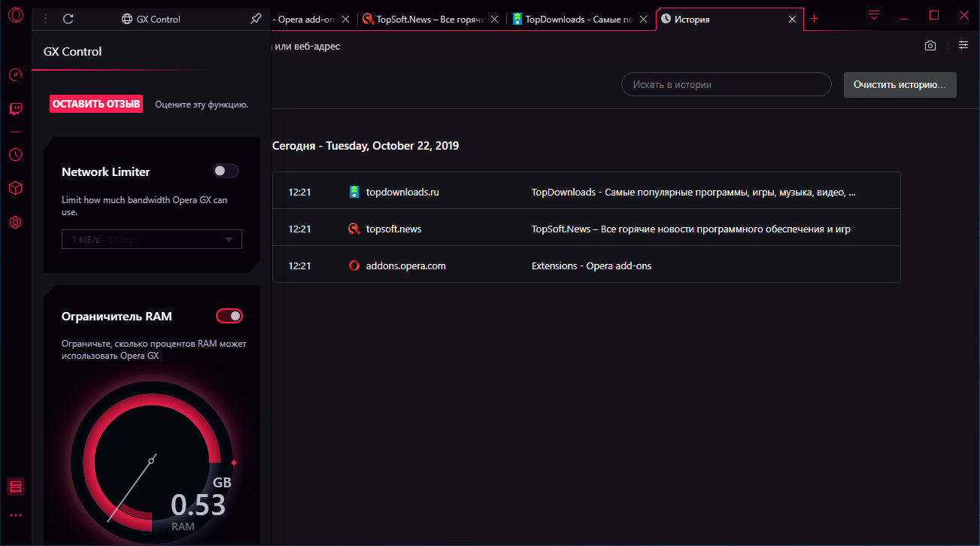Viewport: 980px width, 546px height.
Task: Open bandwidth limit dropdown 1 MB/s
Action: pyautogui.click(x=152, y=239)
